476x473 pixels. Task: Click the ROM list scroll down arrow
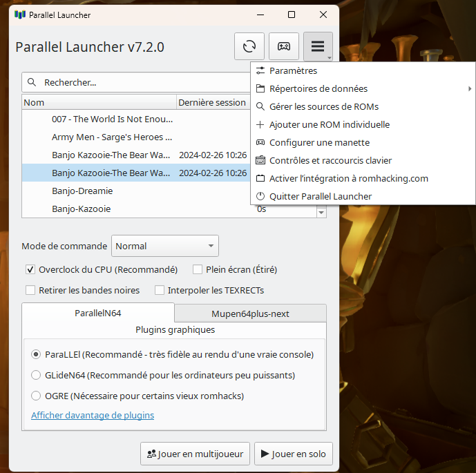click(x=321, y=213)
